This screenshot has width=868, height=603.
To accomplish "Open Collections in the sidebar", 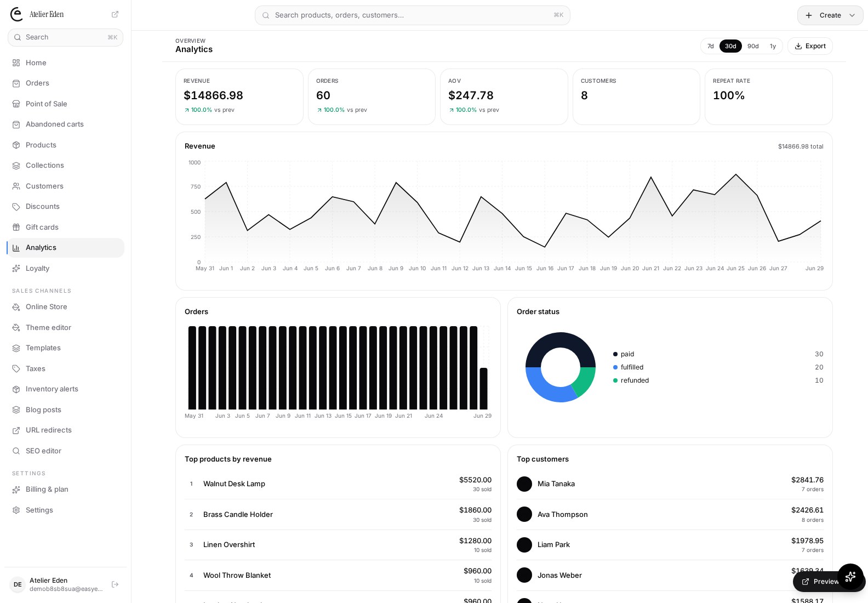I will point(65,166).
